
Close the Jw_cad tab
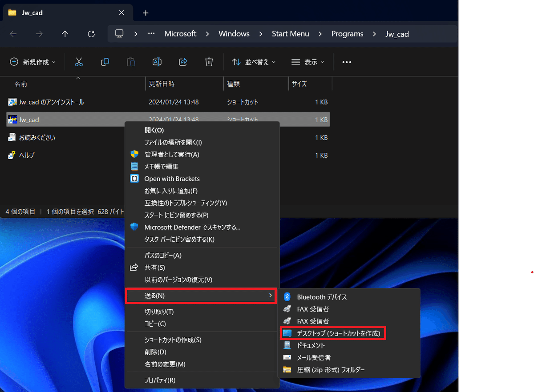[x=121, y=13]
